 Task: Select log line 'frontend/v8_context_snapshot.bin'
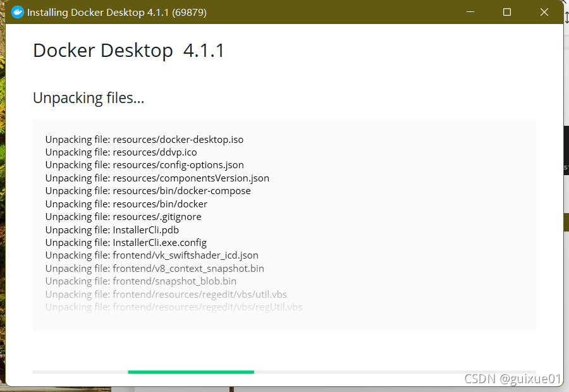click(x=155, y=269)
